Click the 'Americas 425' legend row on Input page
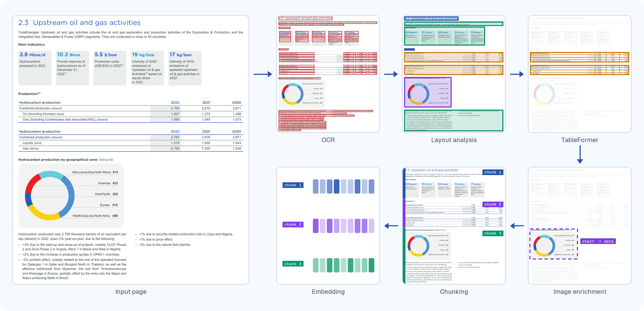The width and height of the screenshot is (644, 311). pos(108,183)
